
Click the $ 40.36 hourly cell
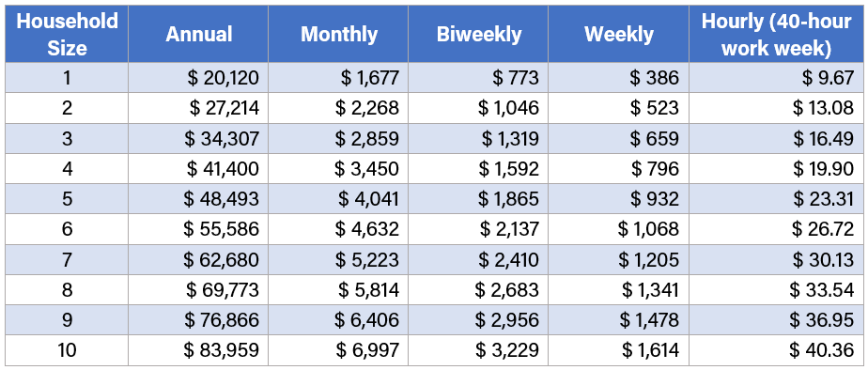tap(776, 350)
